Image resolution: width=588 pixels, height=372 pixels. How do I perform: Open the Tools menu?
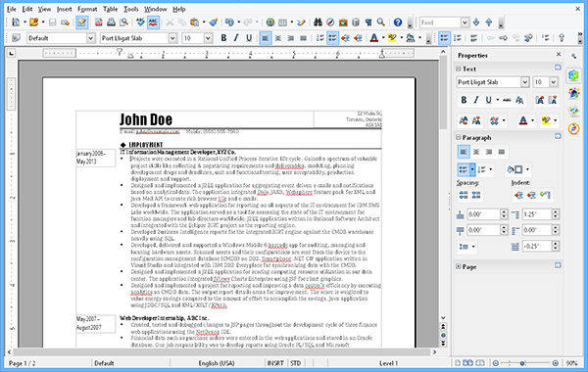131,9
